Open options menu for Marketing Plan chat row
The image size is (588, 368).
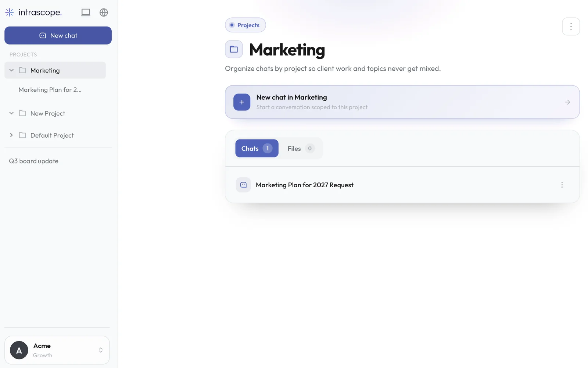click(x=562, y=185)
